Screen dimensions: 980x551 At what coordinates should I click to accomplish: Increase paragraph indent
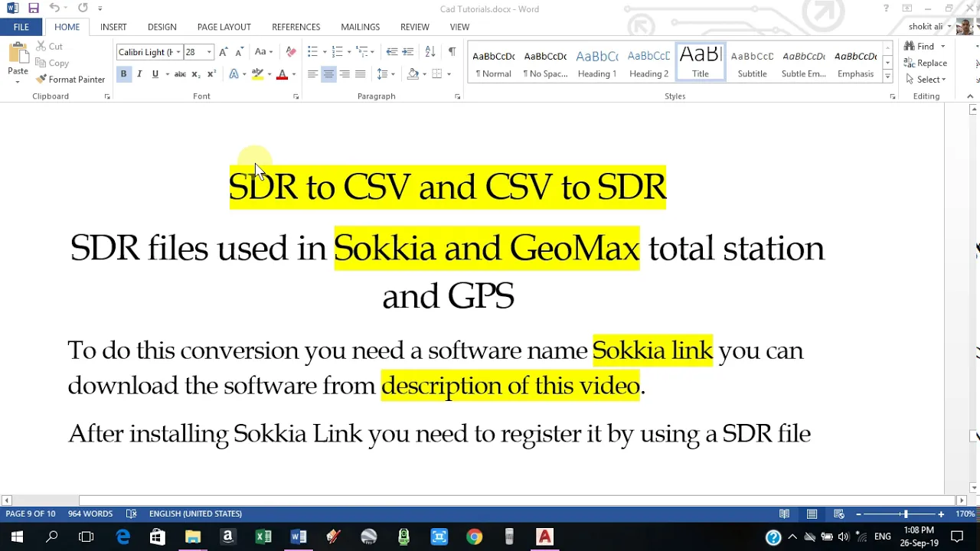(408, 52)
